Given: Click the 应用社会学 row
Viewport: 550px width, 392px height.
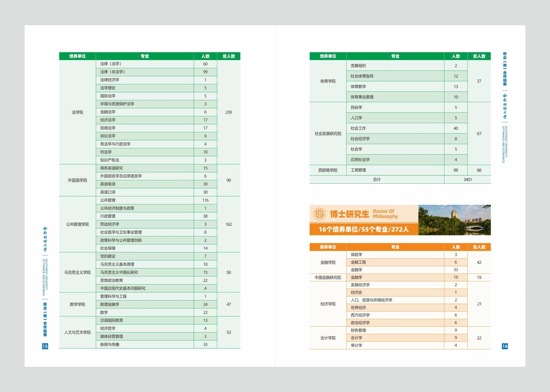Looking at the screenshot, I should click(407, 160).
